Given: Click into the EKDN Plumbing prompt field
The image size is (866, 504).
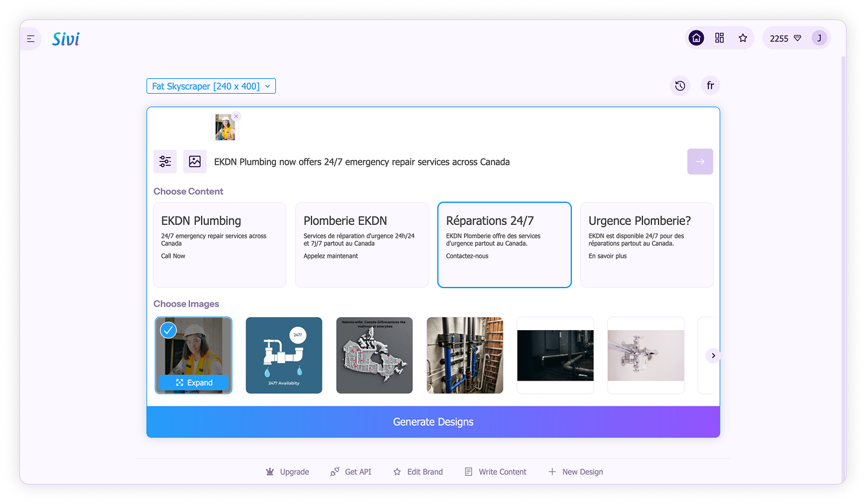Looking at the screenshot, I should click(x=446, y=162).
